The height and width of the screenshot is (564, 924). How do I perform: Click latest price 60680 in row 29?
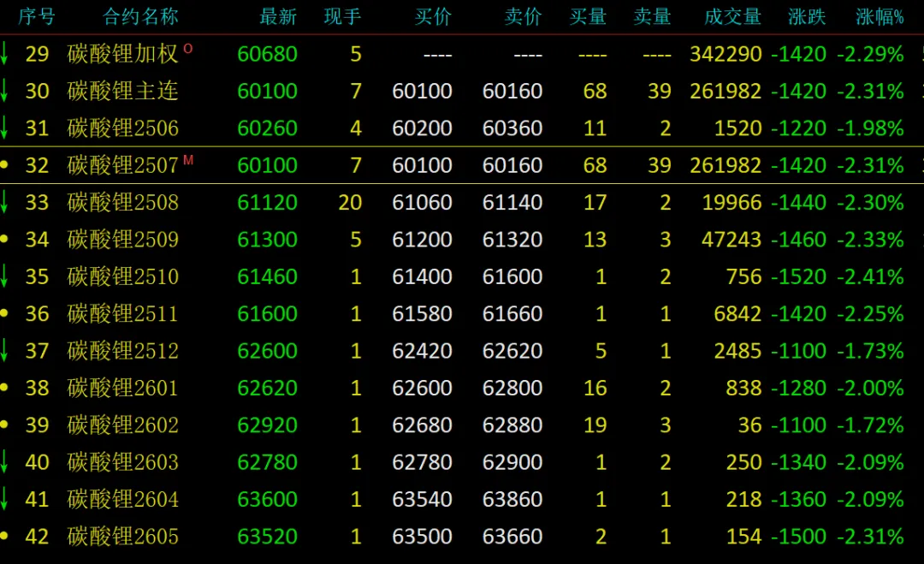267,54
